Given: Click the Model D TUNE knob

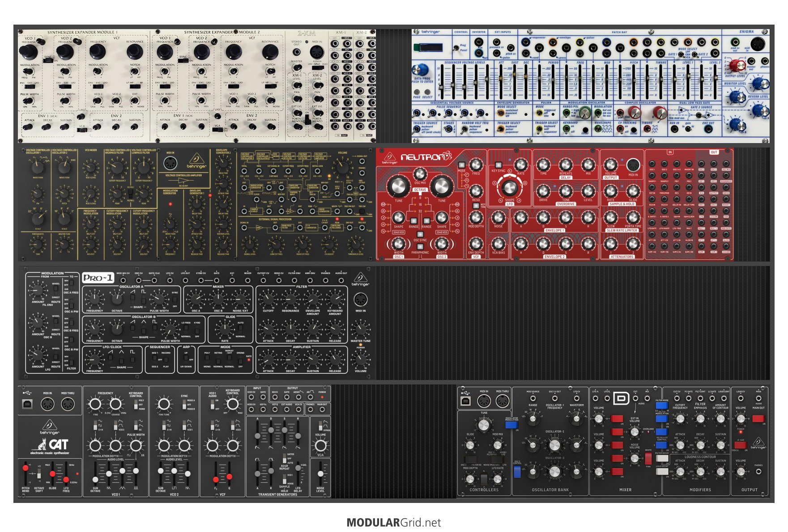Looking at the screenshot, I should [484, 425].
